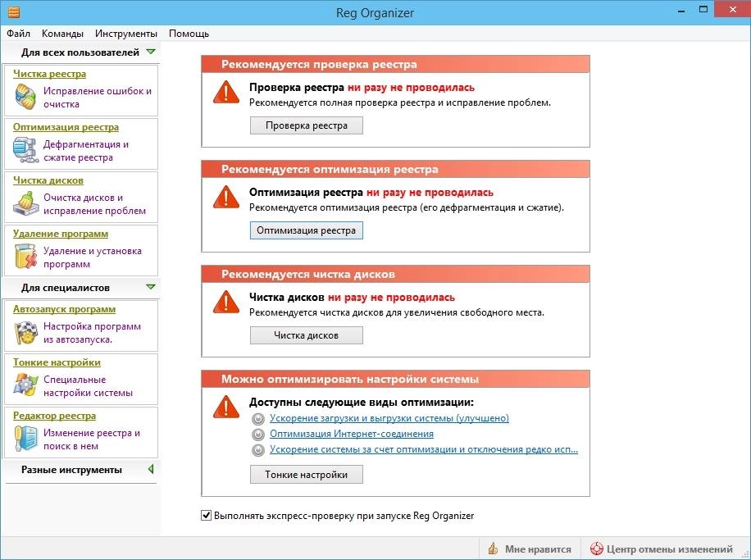Click bullet icon beside Ускорение загрузки link

pos(258,419)
